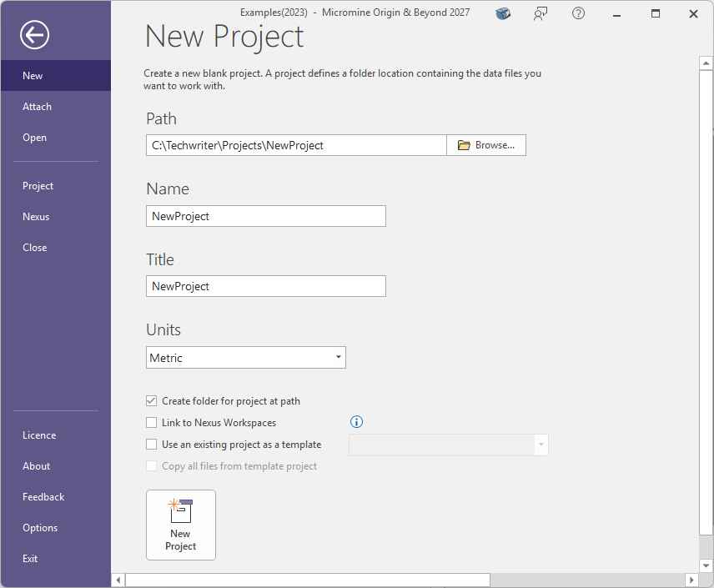Open the Licence page
The width and height of the screenshot is (714, 588).
(56, 435)
